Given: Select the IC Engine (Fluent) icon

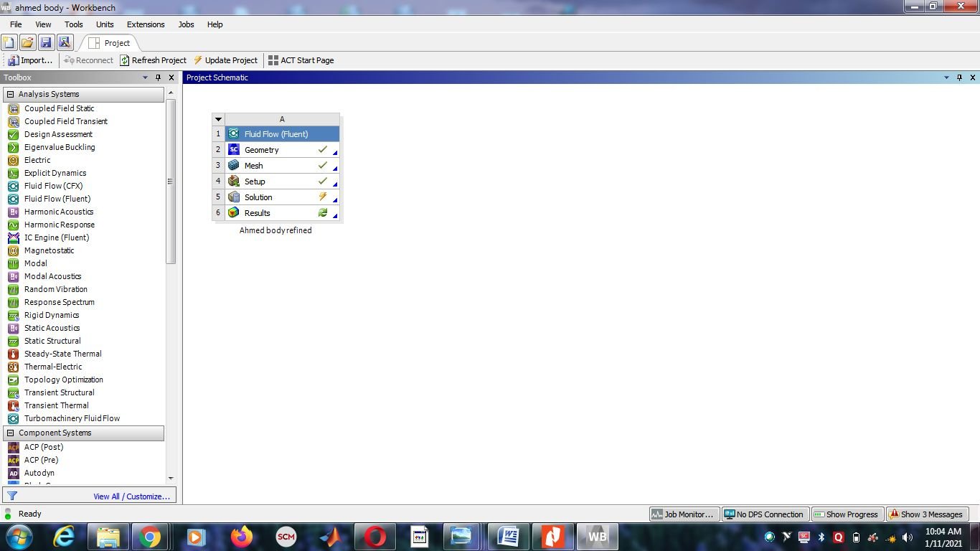Looking at the screenshot, I should tap(13, 237).
